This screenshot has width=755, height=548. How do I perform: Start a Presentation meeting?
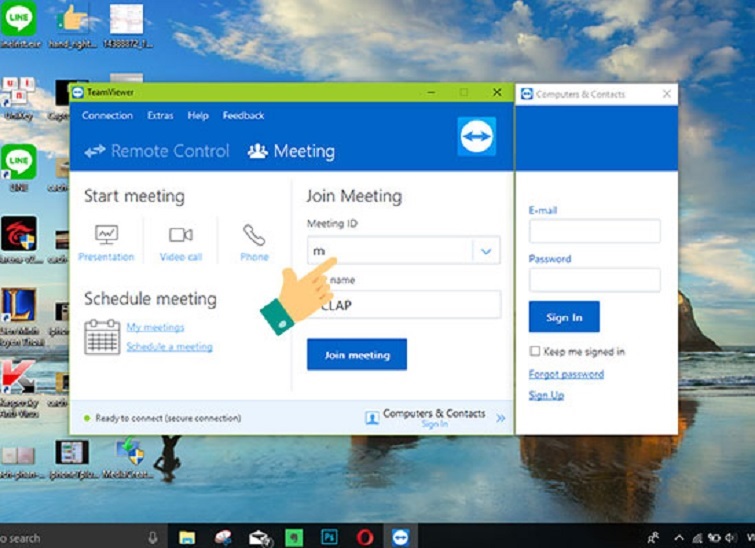coord(106,244)
